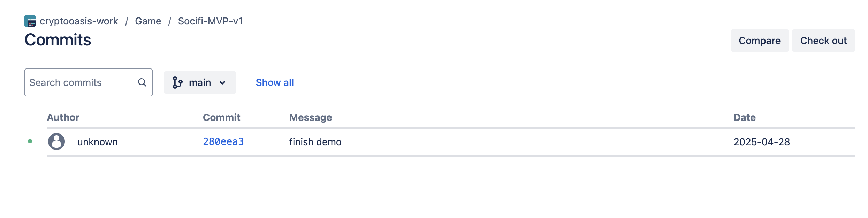
Task: Expand the main branch chevron arrow
Action: tap(222, 83)
